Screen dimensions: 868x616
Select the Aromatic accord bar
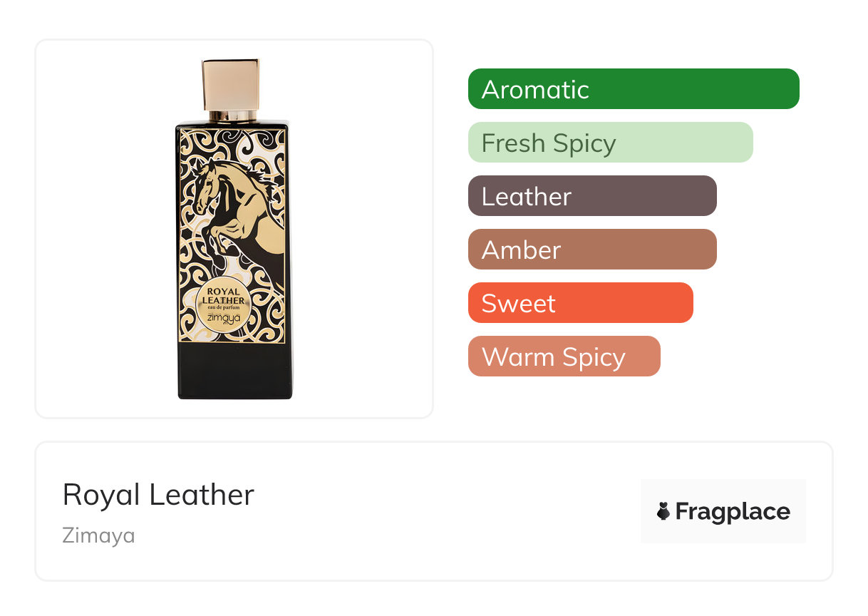(634, 89)
